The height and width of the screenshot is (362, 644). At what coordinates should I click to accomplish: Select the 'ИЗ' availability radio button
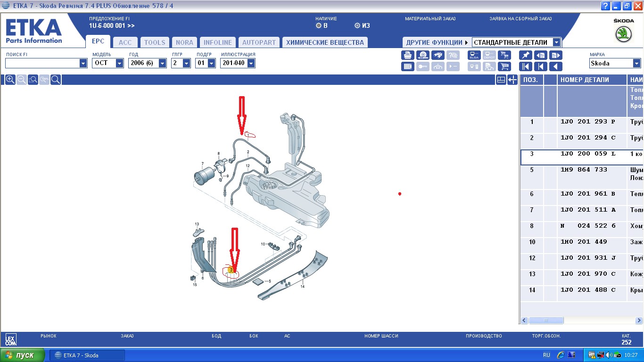coord(357,25)
